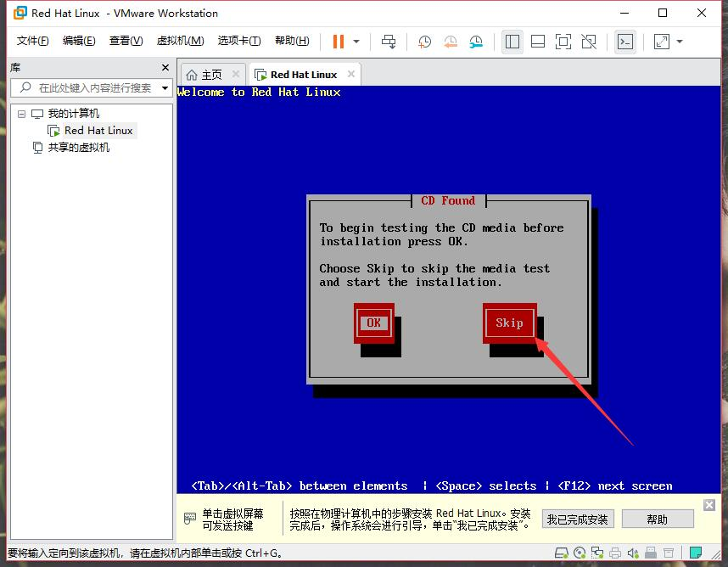Open the 查看(V) menu
Screen dimensions: 728x567
tap(126, 41)
